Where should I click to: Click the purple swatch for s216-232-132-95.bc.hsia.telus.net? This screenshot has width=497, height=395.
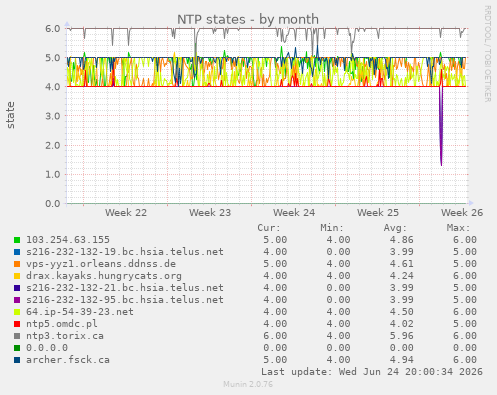[17, 300]
